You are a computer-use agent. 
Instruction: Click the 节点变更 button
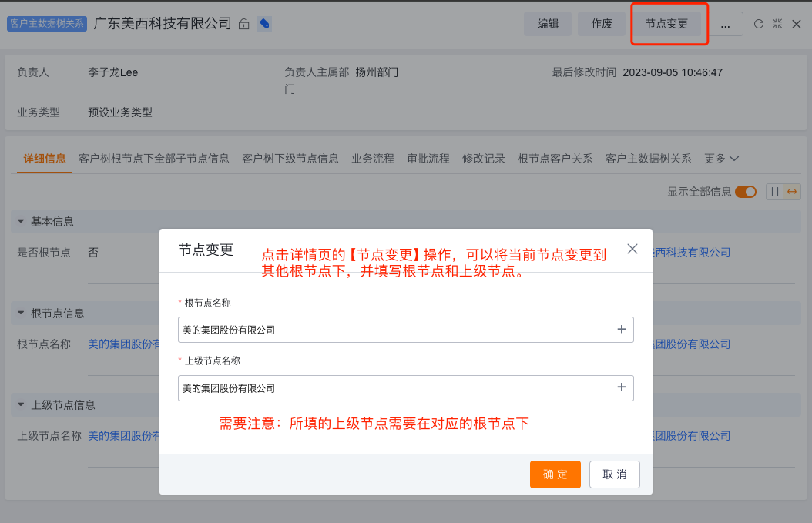(666, 24)
